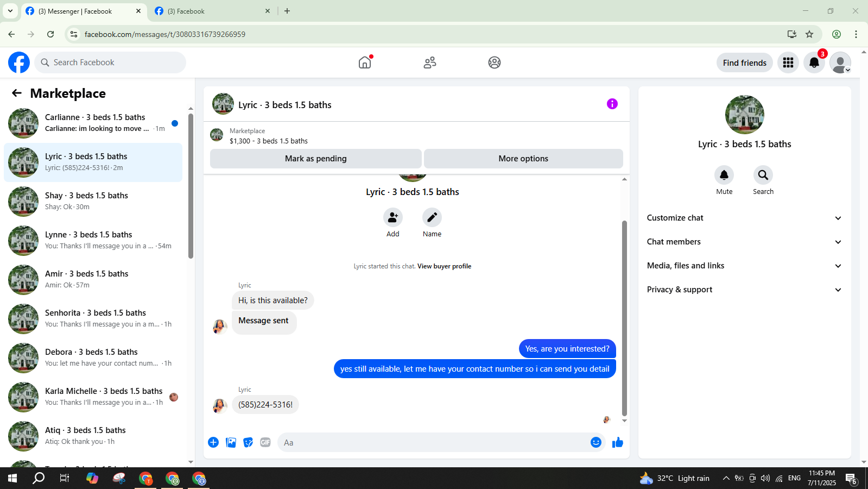Open the account profile avatar menu
The width and height of the screenshot is (868, 489).
(840, 62)
